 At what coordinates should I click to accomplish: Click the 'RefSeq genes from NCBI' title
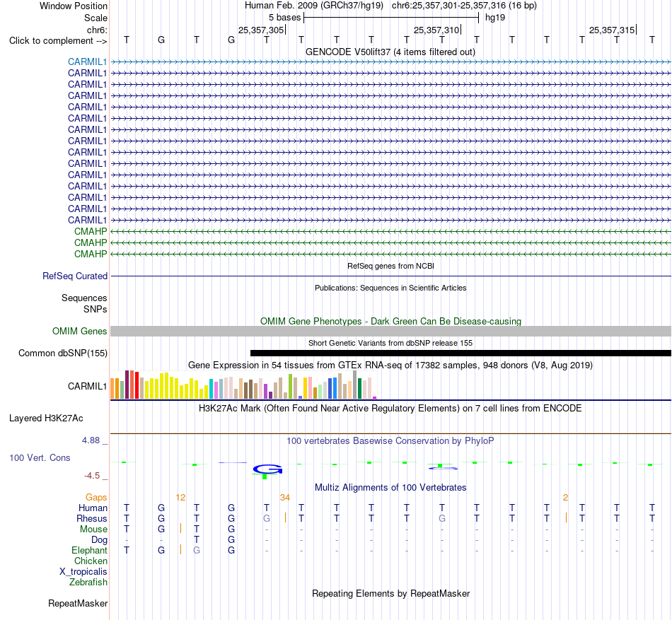click(x=390, y=266)
